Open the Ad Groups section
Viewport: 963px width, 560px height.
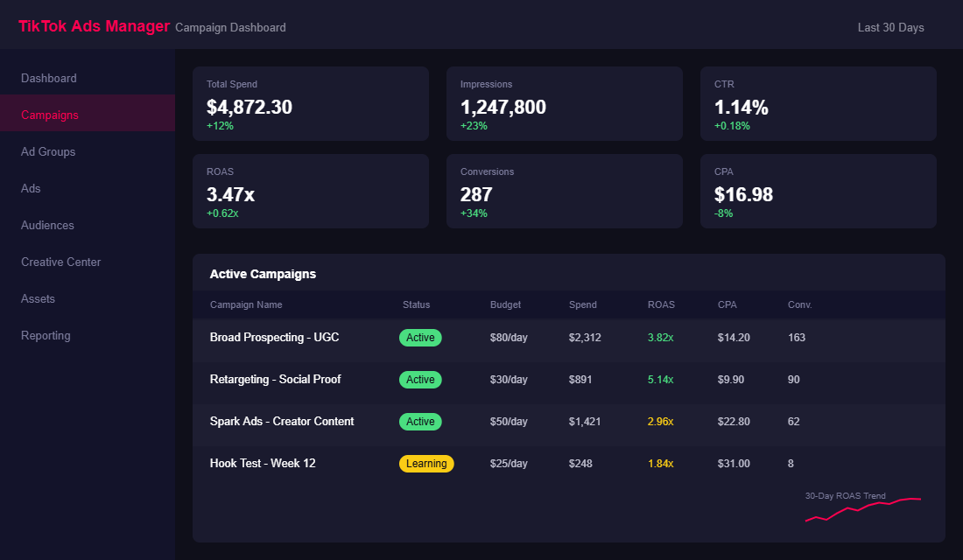[48, 151]
